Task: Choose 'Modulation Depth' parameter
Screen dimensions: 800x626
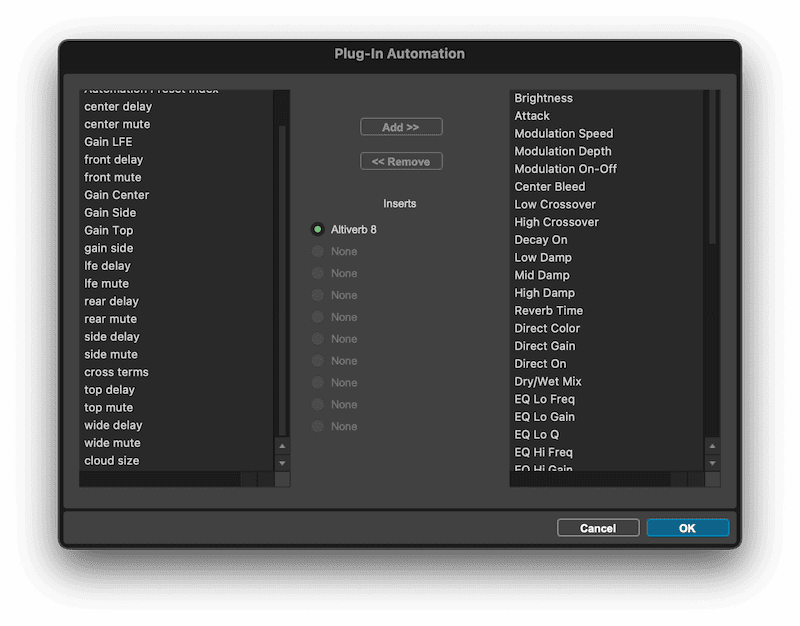Action: pos(563,152)
